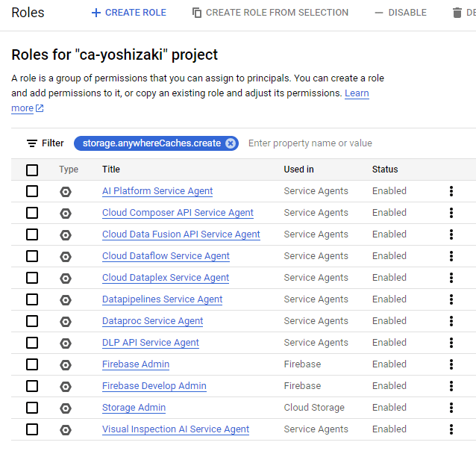Open the AI Platform Service Agent role
This screenshot has width=476, height=454.
pyautogui.click(x=157, y=191)
